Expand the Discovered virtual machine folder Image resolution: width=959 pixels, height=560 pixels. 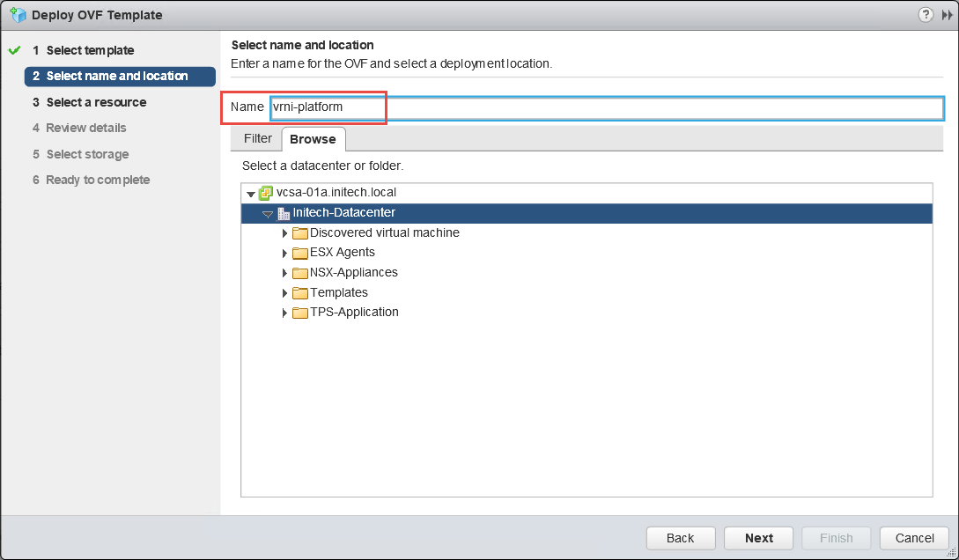click(285, 233)
